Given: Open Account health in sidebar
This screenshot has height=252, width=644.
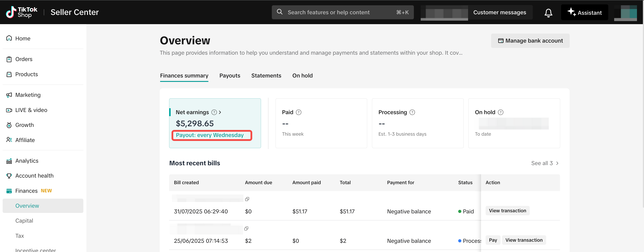Looking at the screenshot, I should pyautogui.click(x=34, y=176).
